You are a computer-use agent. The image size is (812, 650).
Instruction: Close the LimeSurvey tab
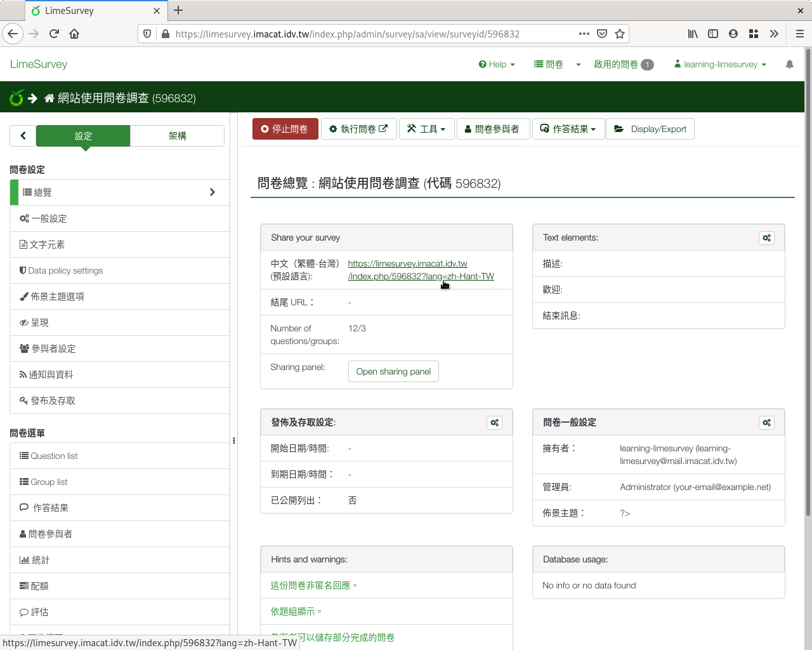157,11
